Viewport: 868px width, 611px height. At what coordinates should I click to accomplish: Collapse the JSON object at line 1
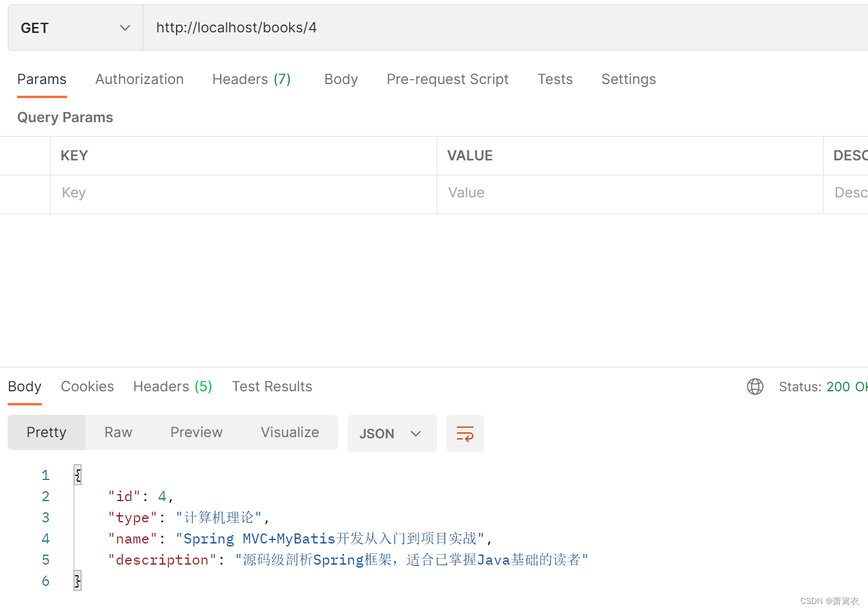77,475
